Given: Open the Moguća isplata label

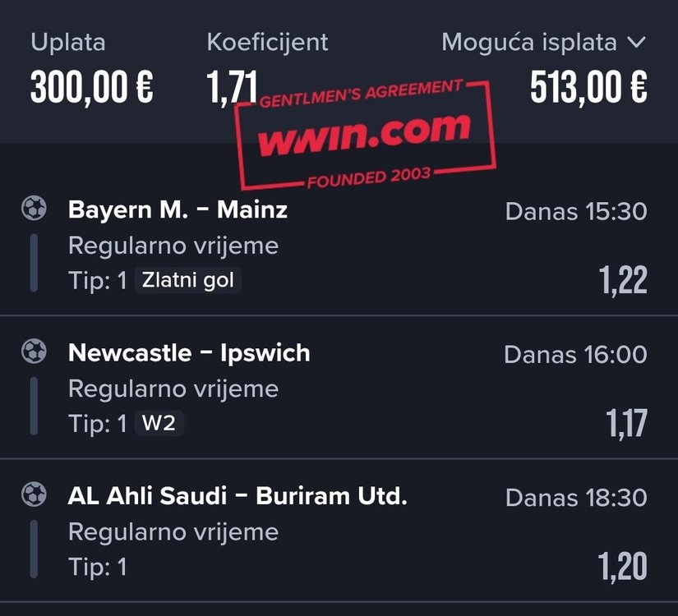Looking at the screenshot, I should click(528, 43).
